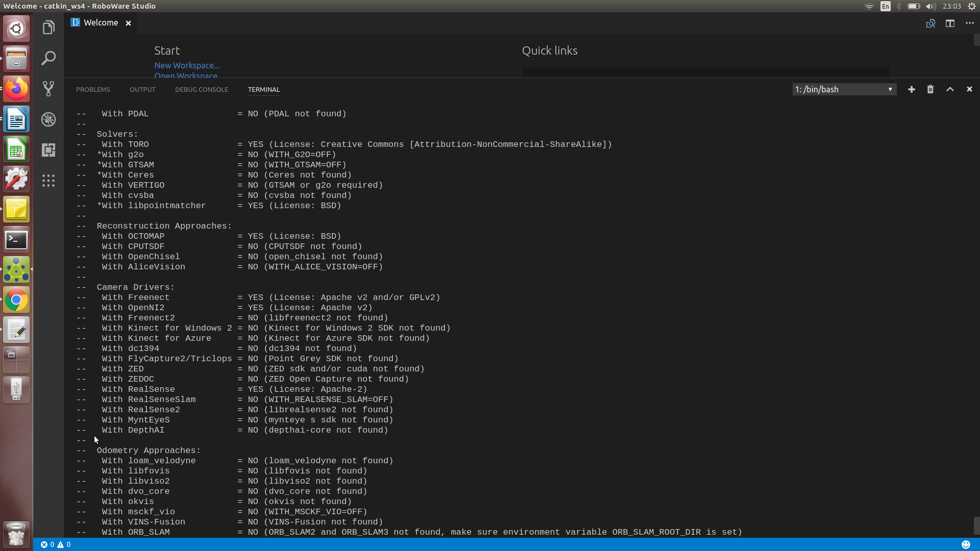Open the editor more actions ellipsis menu

(x=970, y=23)
